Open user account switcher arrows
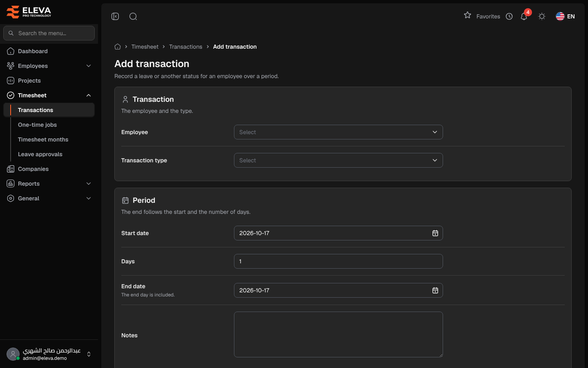The image size is (588, 368). pyautogui.click(x=89, y=354)
